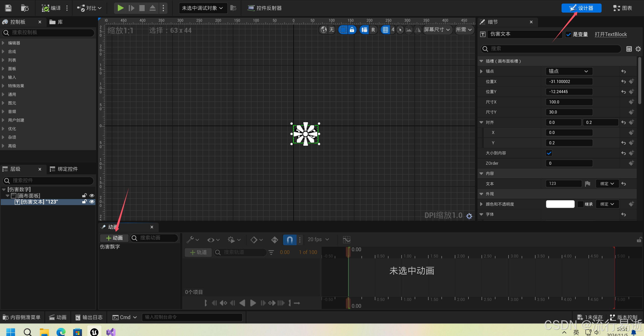Open the 20 fps frame rate dropdown

tap(318, 239)
